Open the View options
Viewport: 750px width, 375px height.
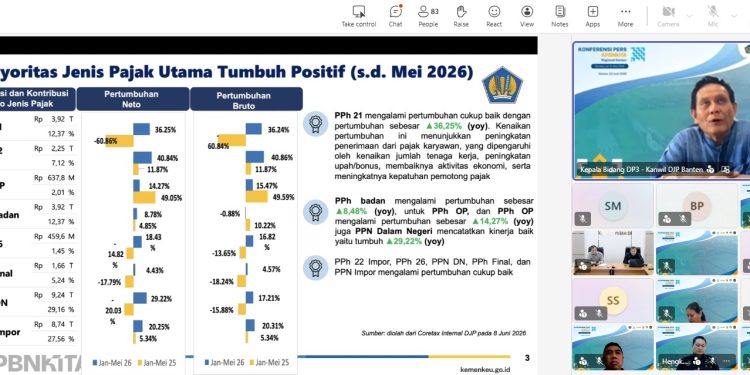coord(527,16)
